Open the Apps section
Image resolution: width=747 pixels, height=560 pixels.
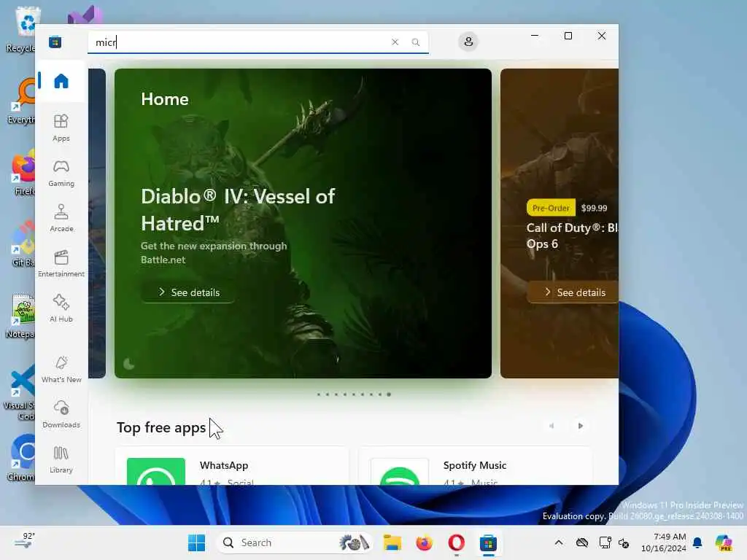tap(61, 128)
